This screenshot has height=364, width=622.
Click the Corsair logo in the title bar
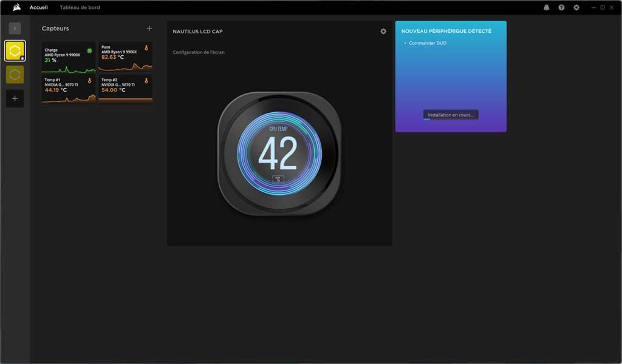coord(16,7)
